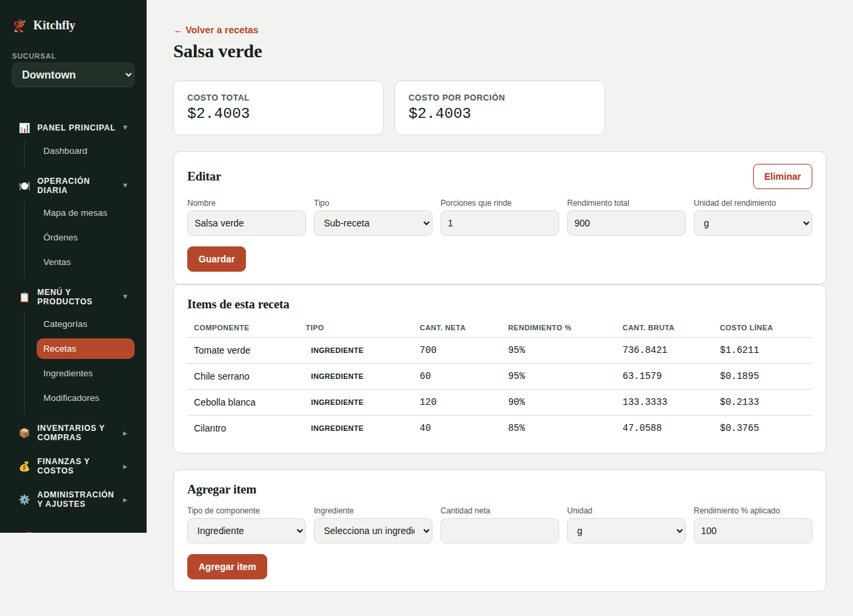This screenshot has width=853, height=616.
Task: Click the Operación Diaria plate icon
Action: pos(24,186)
